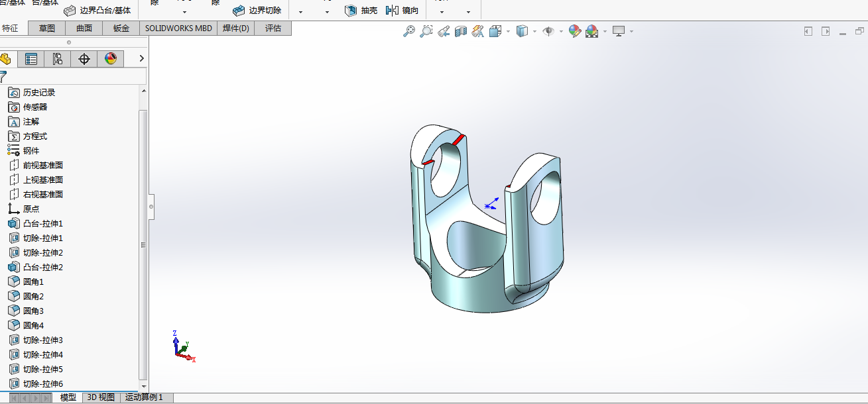Click the 边界切除 button
The height and width of the screenshot is (404, 868).
pyautogui.click(x=257, y=11)
